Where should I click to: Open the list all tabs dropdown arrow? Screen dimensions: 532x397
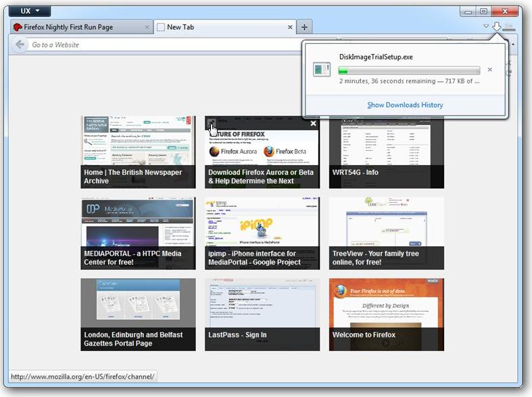[486, 26]
